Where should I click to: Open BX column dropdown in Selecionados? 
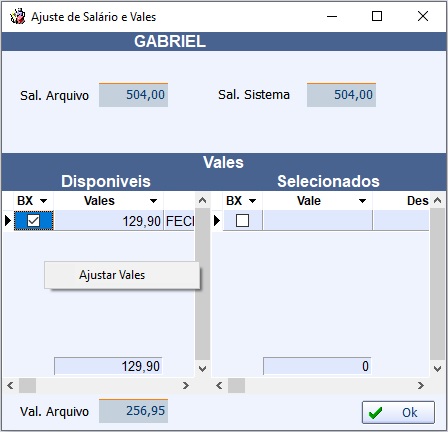click(252, 201)
